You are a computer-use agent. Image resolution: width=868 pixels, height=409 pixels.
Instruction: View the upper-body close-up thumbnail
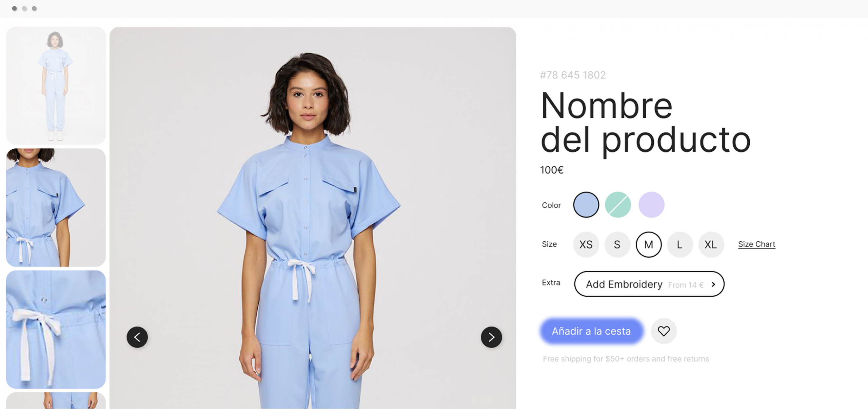pos(56,207)
